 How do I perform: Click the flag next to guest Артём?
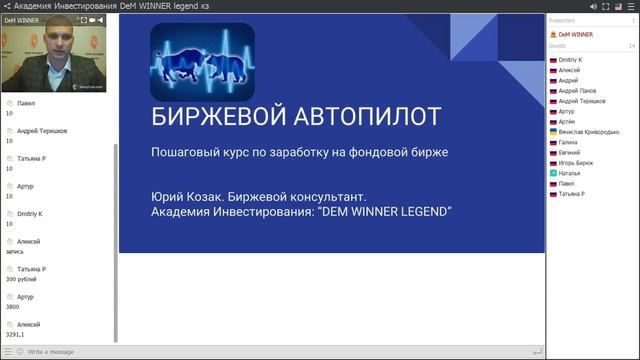point(553,122)
